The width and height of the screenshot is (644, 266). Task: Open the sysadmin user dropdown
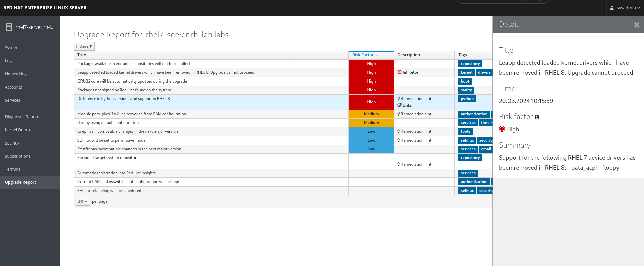pos(626,8)
